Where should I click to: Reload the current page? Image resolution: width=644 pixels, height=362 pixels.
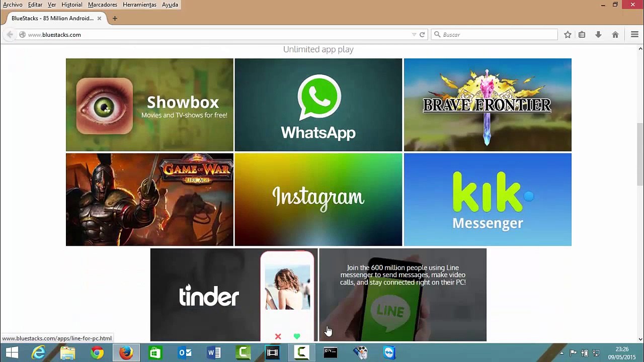click(x=422, y=35)
